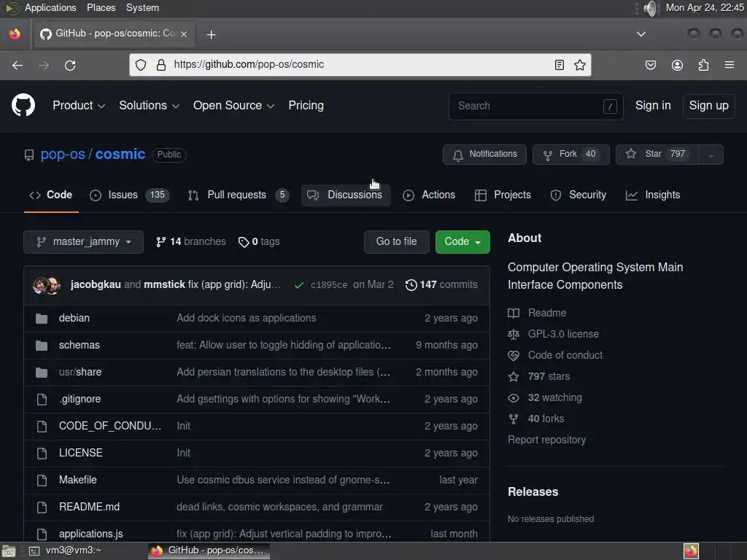The image size is (747, 560).
Task: Click the Sign in link
Action: [x=653, y=106]
